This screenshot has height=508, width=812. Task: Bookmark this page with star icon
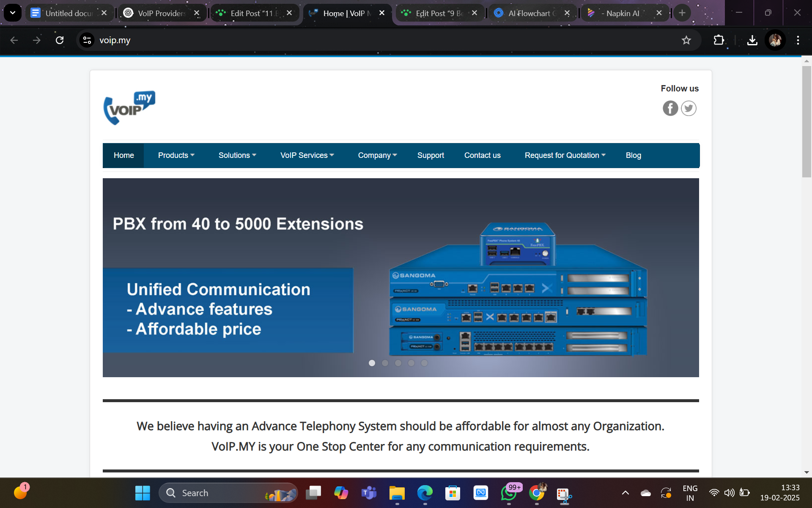[x=686, y=40]
